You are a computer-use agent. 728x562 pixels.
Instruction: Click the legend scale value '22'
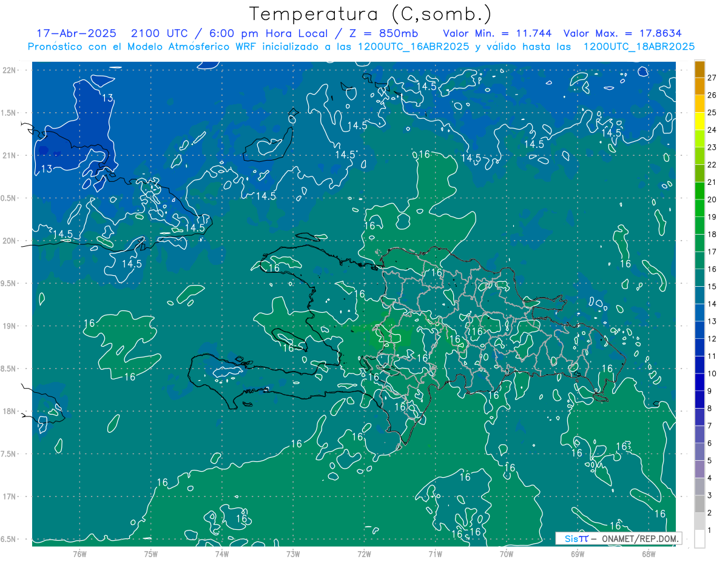pyautogui.click(x=712, y=165)
